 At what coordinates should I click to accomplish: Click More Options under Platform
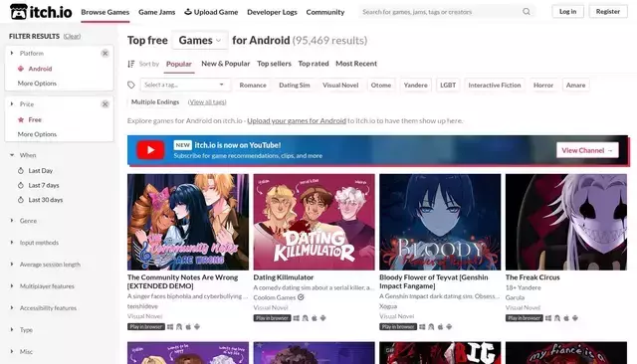coord(37,84)
